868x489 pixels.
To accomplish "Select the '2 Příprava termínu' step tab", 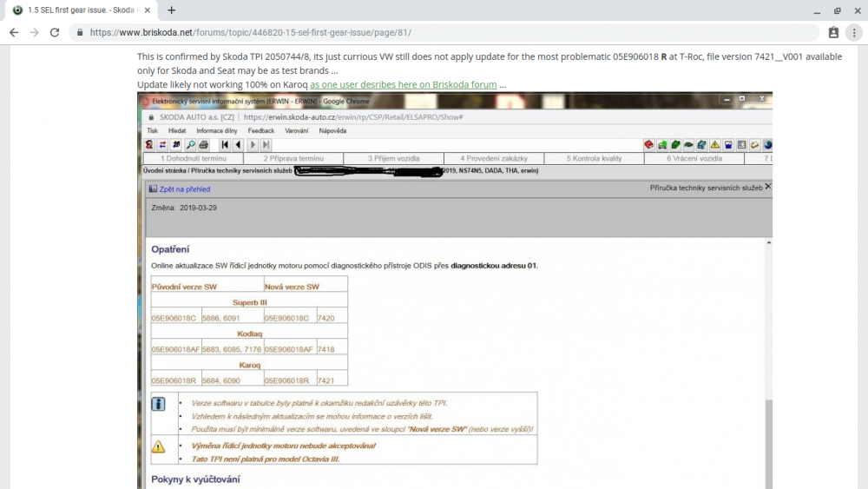I will pos(293,158).
